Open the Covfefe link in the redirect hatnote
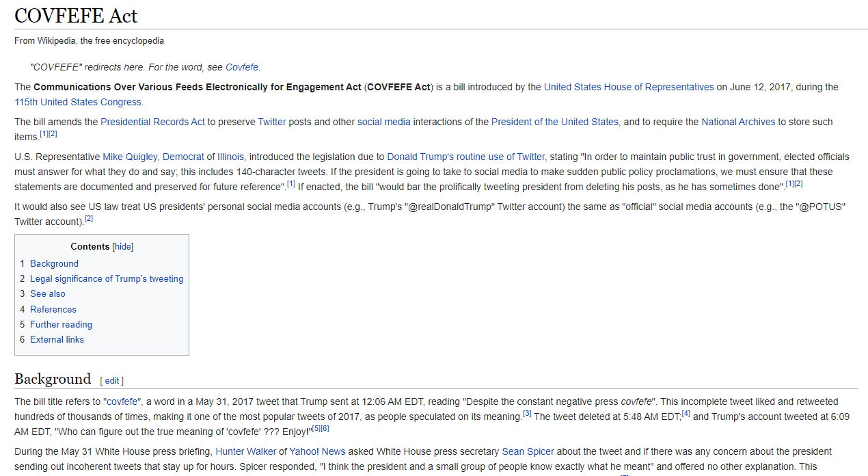 (242, 67)
